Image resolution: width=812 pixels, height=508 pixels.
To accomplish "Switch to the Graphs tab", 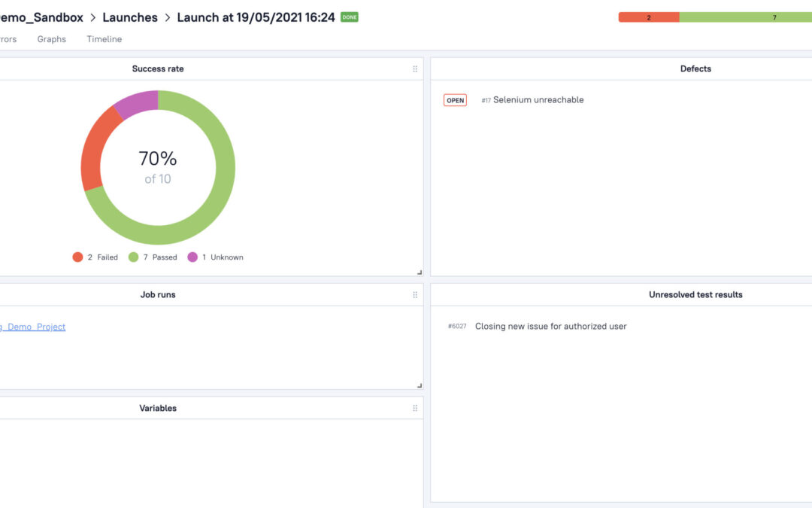I will pyautogui.click(x=52, y=39).
